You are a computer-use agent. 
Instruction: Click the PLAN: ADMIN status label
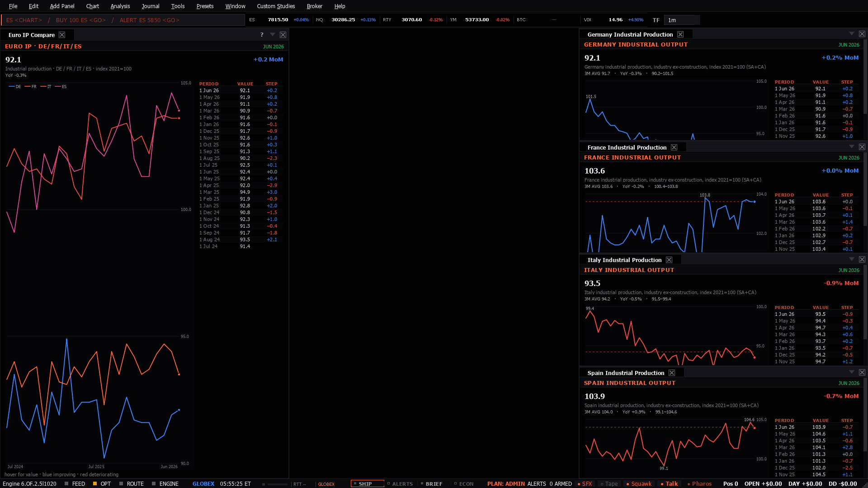coord(506,483)
